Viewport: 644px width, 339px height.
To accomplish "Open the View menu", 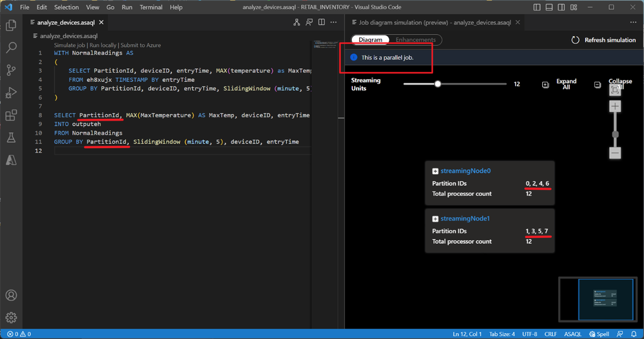I will tap(92, 7).
